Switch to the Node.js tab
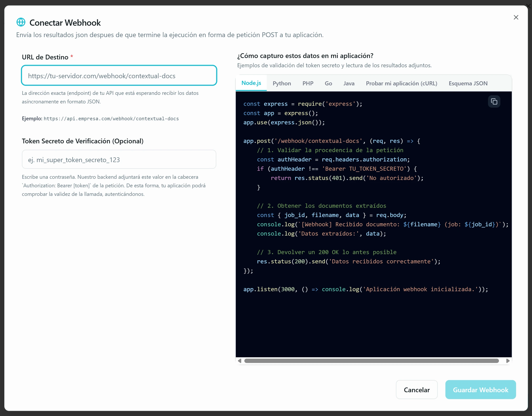Viewport: 532px width, 416px height. [251, 83]
